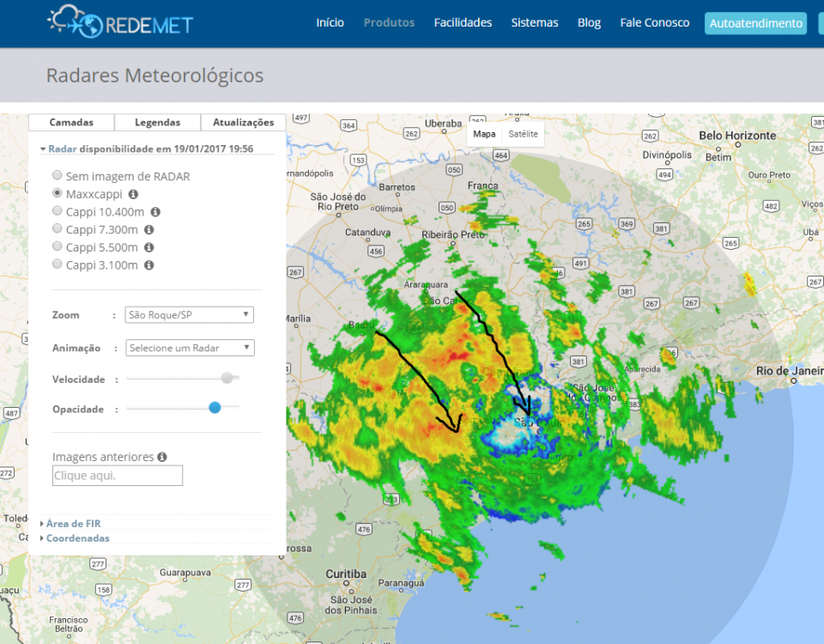
Task: Expand the Coordenadas section
Action: pyautogui.click(x=77, y=538)
